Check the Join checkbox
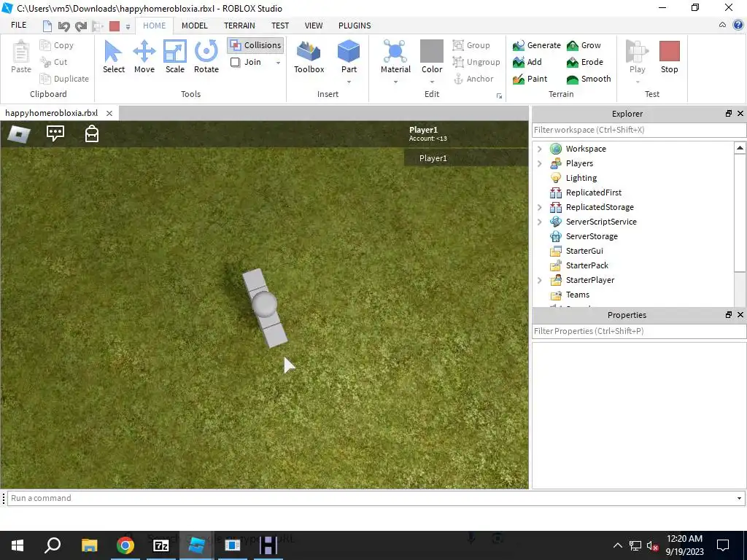This screenshot has width=747, height=560. tap(236, 62)
